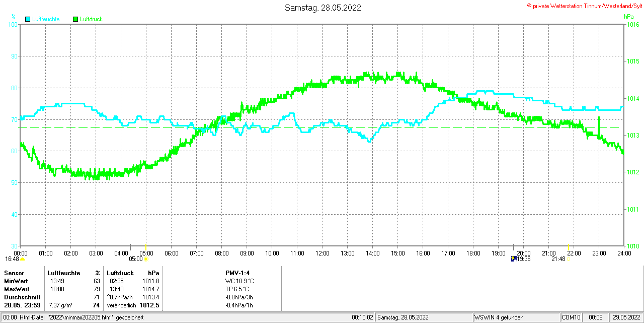Click the TP 6.5 °C dew point value
The image size is (644, 323).
237,289
